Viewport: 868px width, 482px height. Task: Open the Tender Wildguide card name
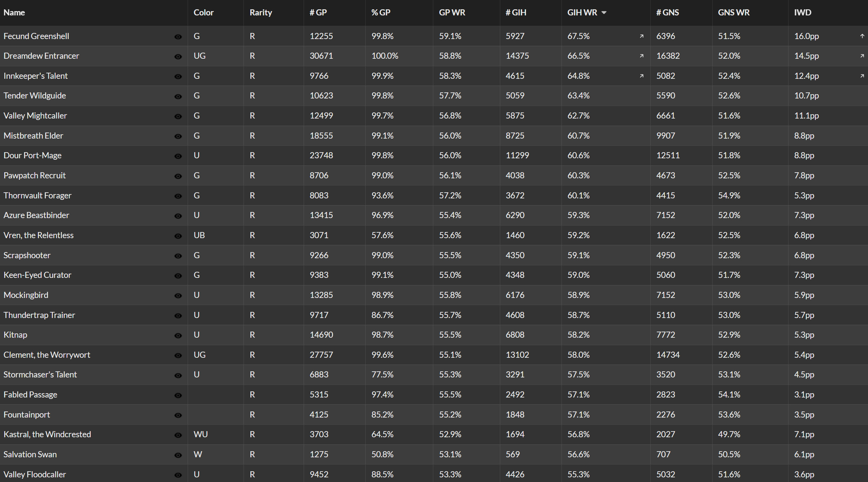[x=35, y=96]
